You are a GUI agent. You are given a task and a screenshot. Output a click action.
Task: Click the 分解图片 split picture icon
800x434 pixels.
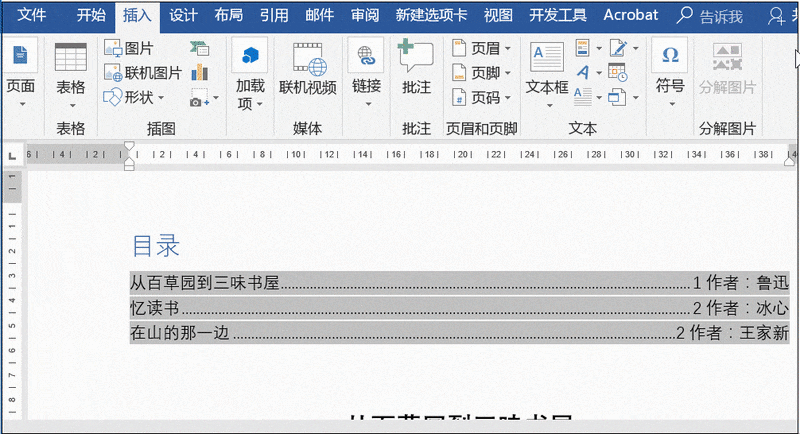click(727, 56)
